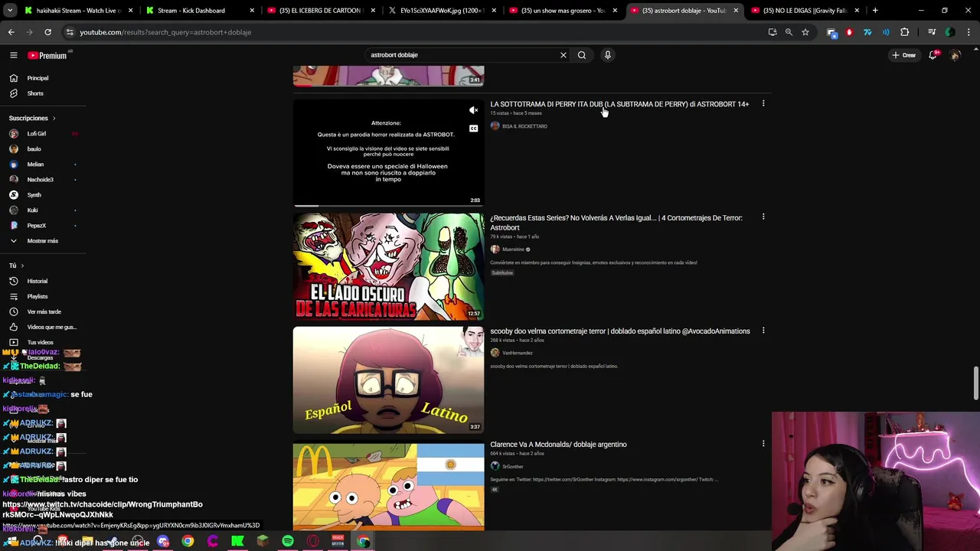Open the Kick app from the taskbar
Viewport: 980px width, 551px height.
[x=237, y=541]
